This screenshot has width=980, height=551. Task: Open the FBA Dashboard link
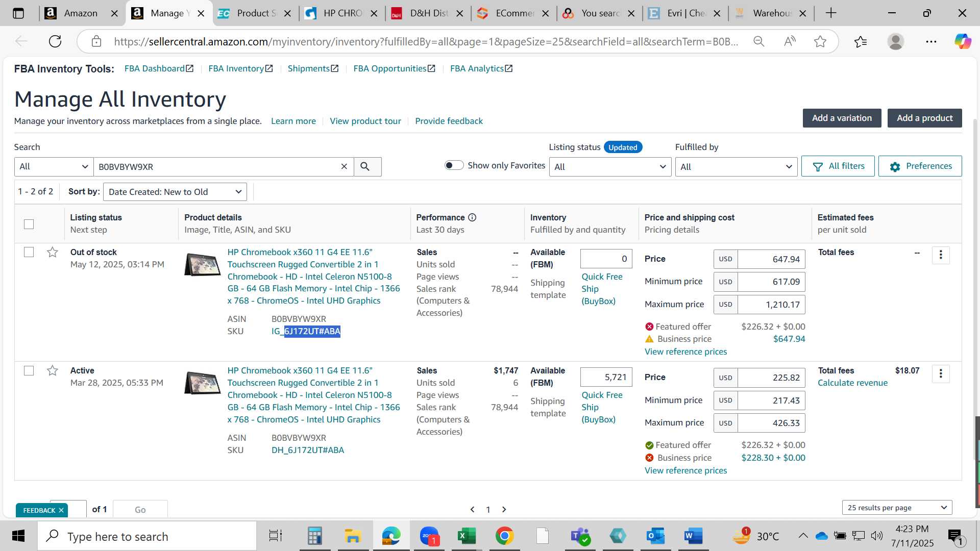[159, 68]
